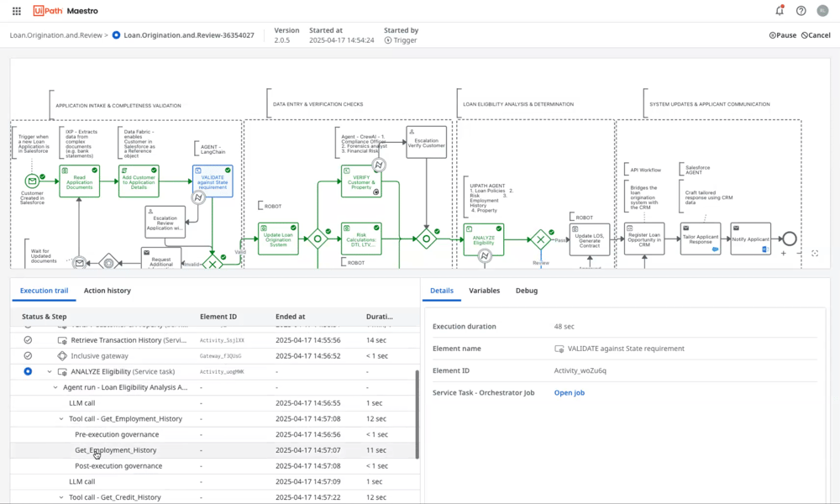Click the plus icon beside the end event
Viewport: 840px width, 504px height.
point(783,254)
